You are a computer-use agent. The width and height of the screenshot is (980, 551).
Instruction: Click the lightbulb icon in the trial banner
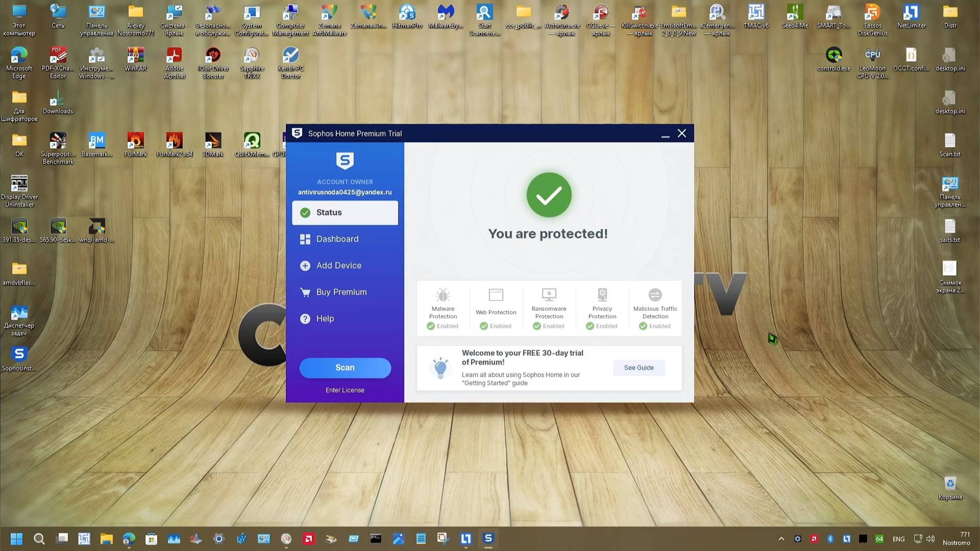440,368
